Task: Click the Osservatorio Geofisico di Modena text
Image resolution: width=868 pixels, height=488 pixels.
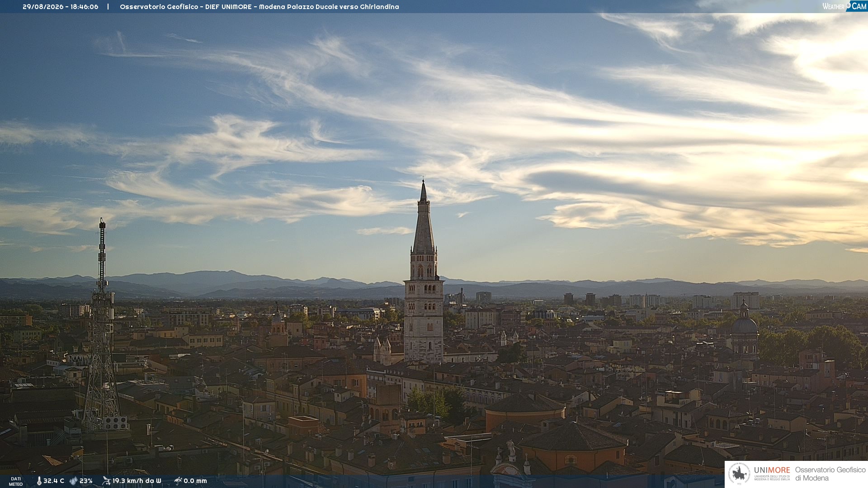Action: (830, 474)
